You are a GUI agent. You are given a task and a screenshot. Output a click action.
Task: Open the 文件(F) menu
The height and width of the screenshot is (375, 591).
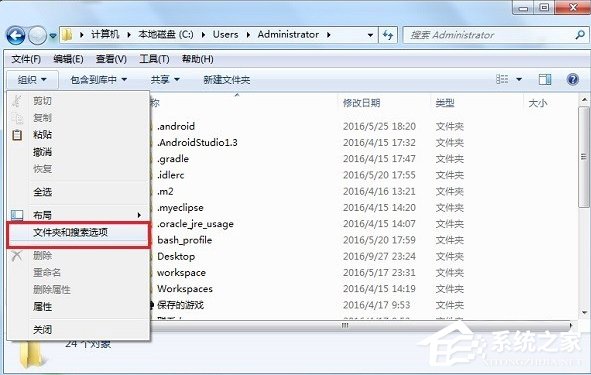(x=26, y=59)
